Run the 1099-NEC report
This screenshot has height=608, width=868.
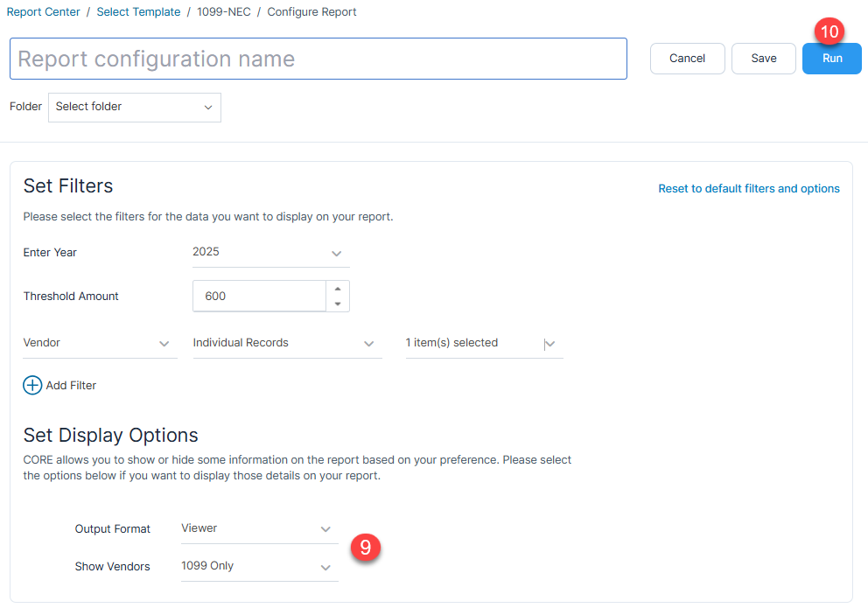click(x=830, y=59)
